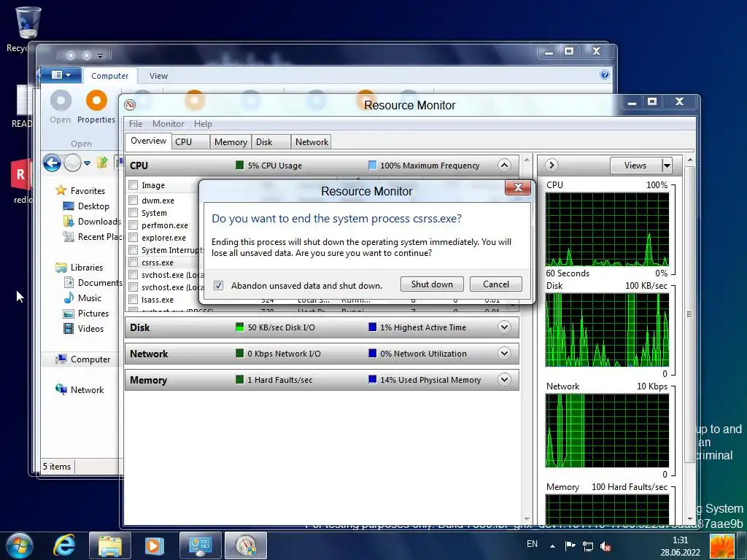
Task: Select the View ribbon tab in Explorer
Action: [x=158, y=76]
